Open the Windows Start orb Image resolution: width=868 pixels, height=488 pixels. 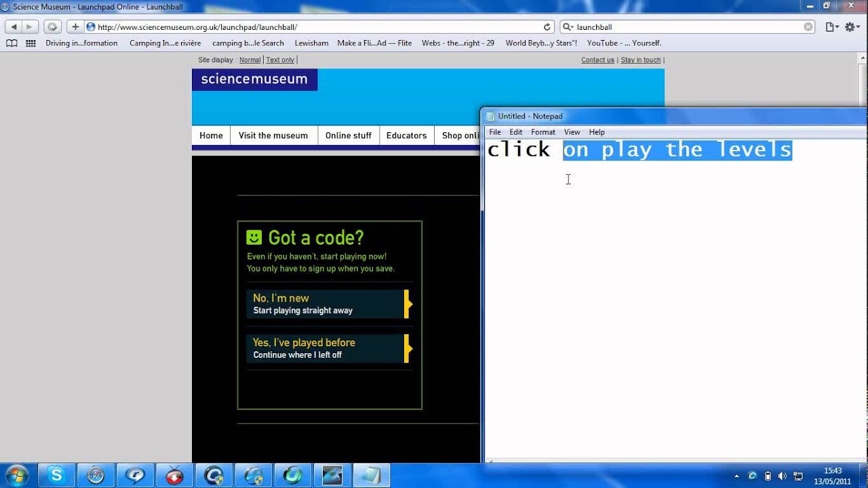coord(16,476)
